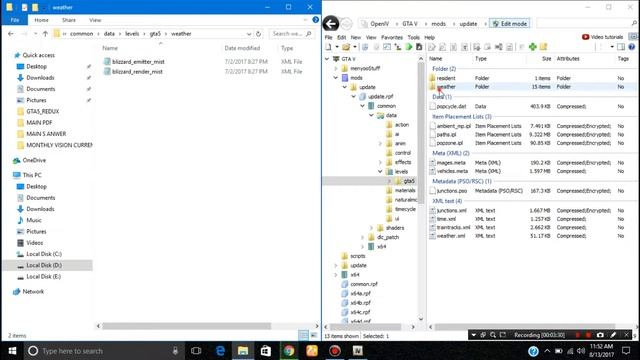Click the mods breadcrumb in OpenIV path
Viewport: 640px width, 360px height.
(438, 24)
